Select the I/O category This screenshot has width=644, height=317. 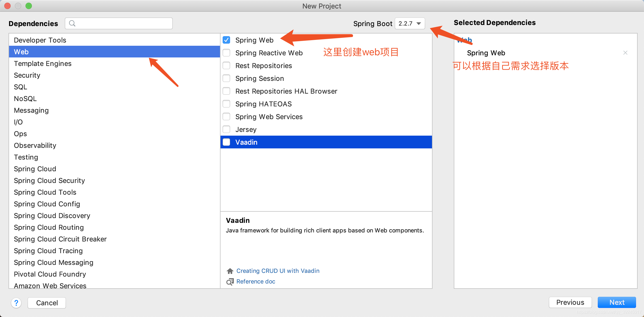tap(115, 122)
